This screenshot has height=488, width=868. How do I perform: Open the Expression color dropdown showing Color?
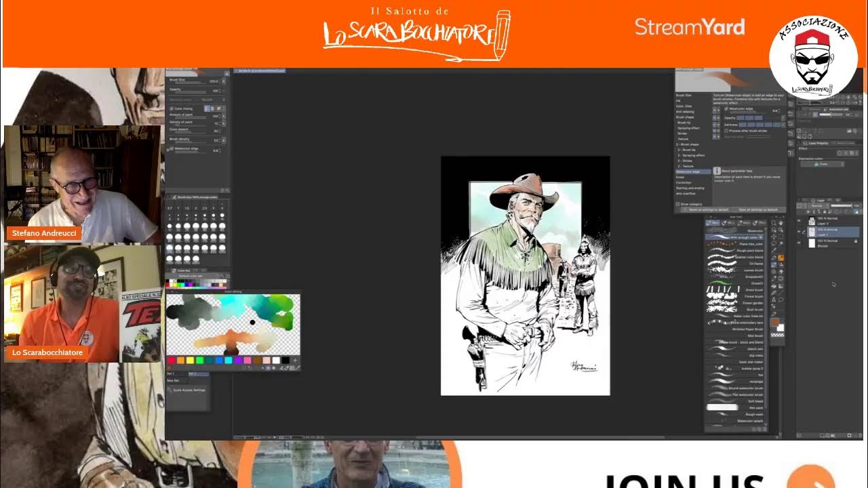click(822, 164)
